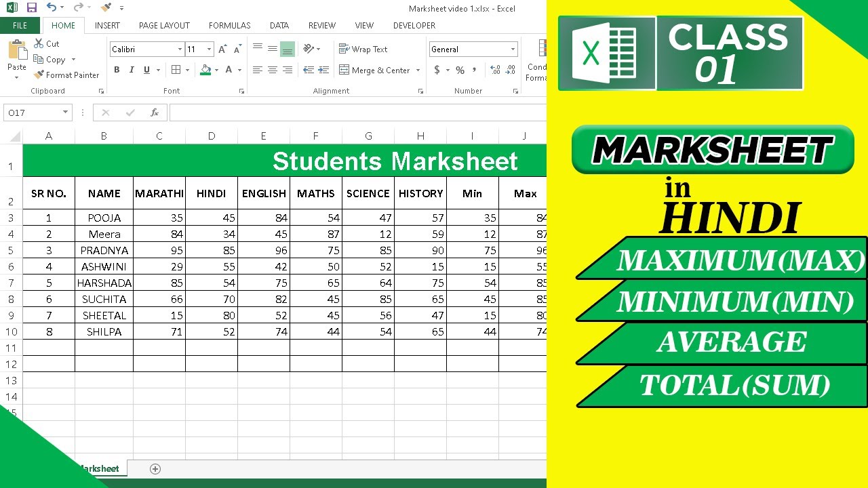Switch to the FORMULAS ribbon tab
This screenshot has width=868, height=488.
229,25
